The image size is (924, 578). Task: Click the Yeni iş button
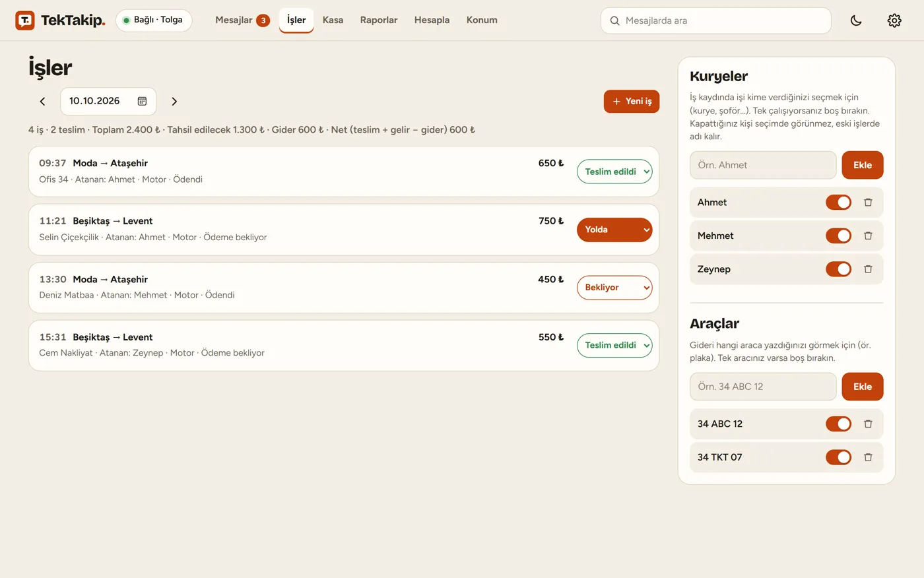632,102
